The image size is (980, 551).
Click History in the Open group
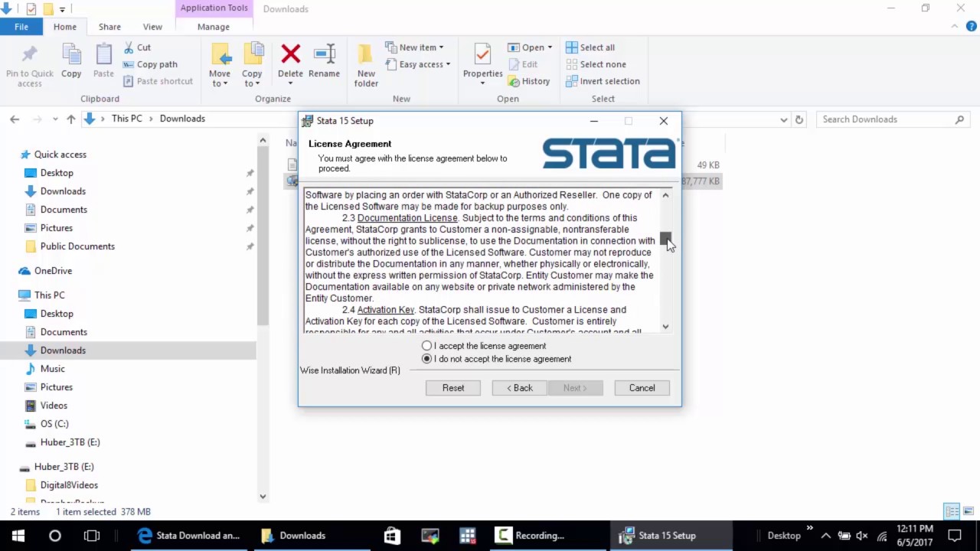[529, 81]
